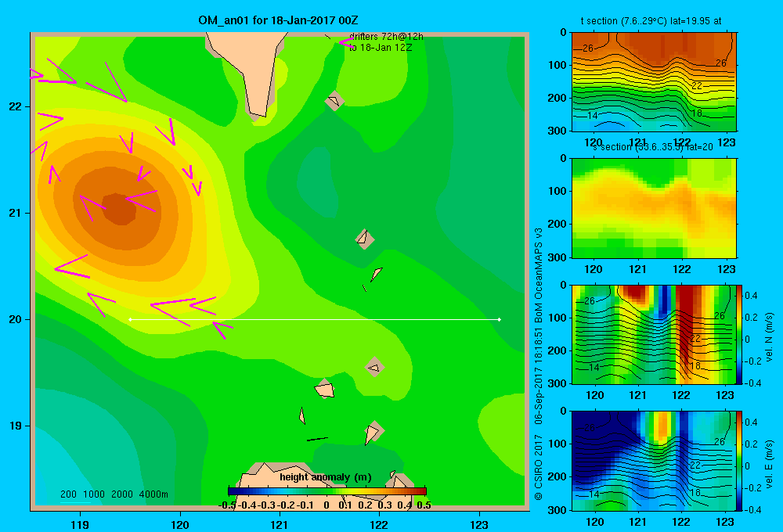Viewport: 783px width, 532px height.
Task: Select the right endpoint of the white section line
Action: tap(500, 319)
